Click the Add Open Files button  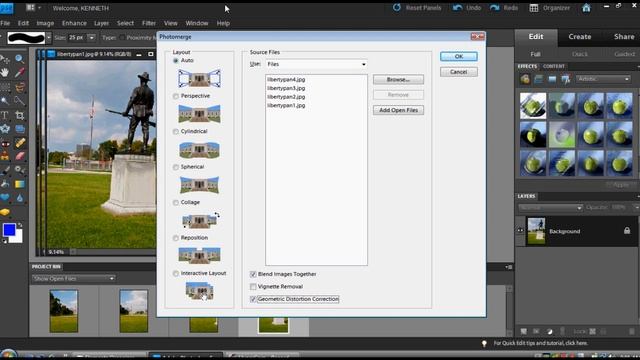[398, 110]
